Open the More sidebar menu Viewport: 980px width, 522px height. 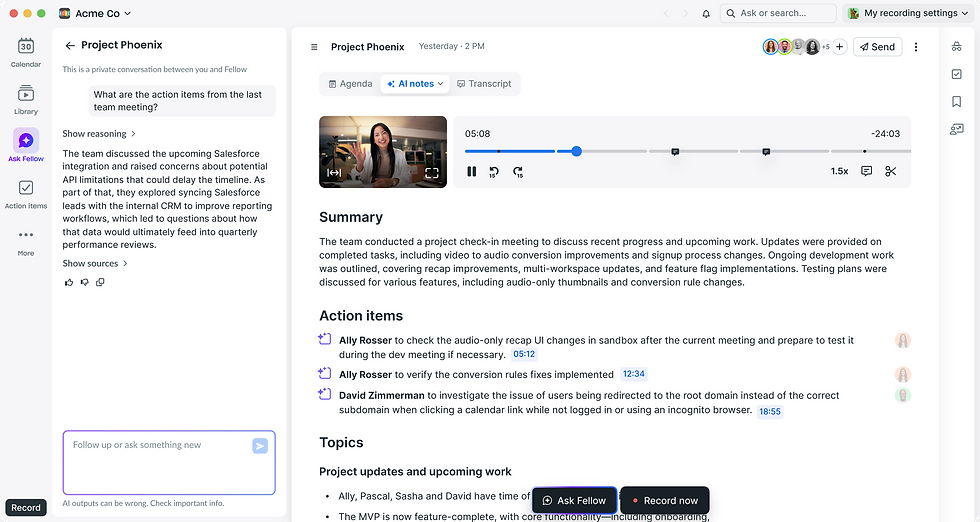[26, 241]
